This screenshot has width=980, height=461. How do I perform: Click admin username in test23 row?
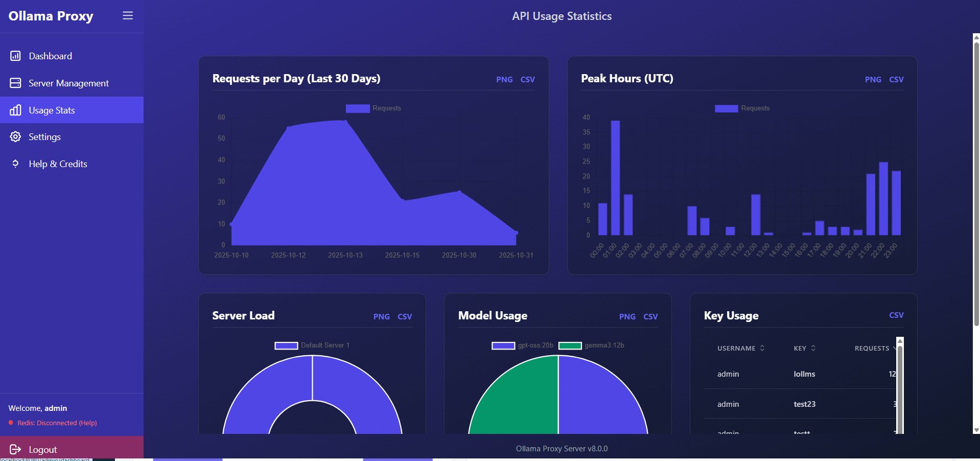[x=728, y=404]
